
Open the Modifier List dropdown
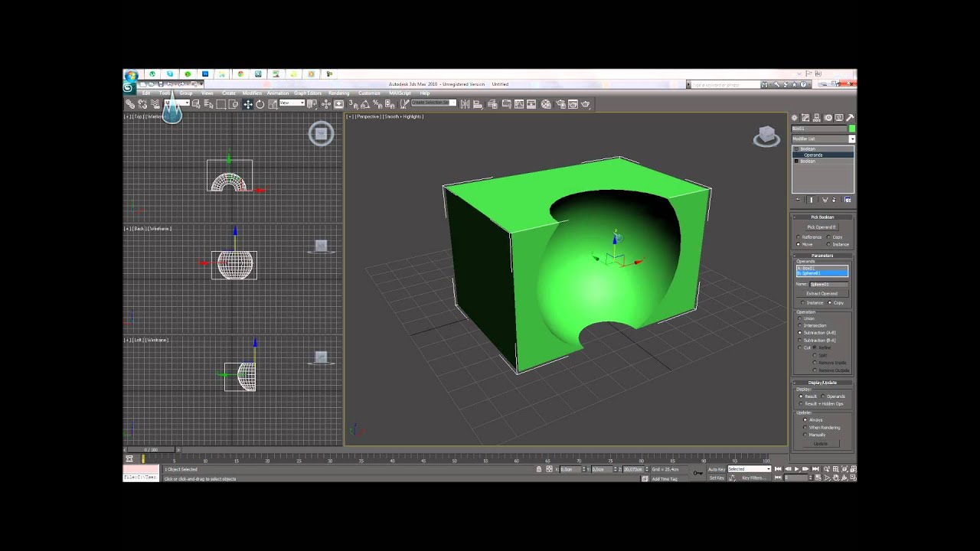[x=823, y=139]
